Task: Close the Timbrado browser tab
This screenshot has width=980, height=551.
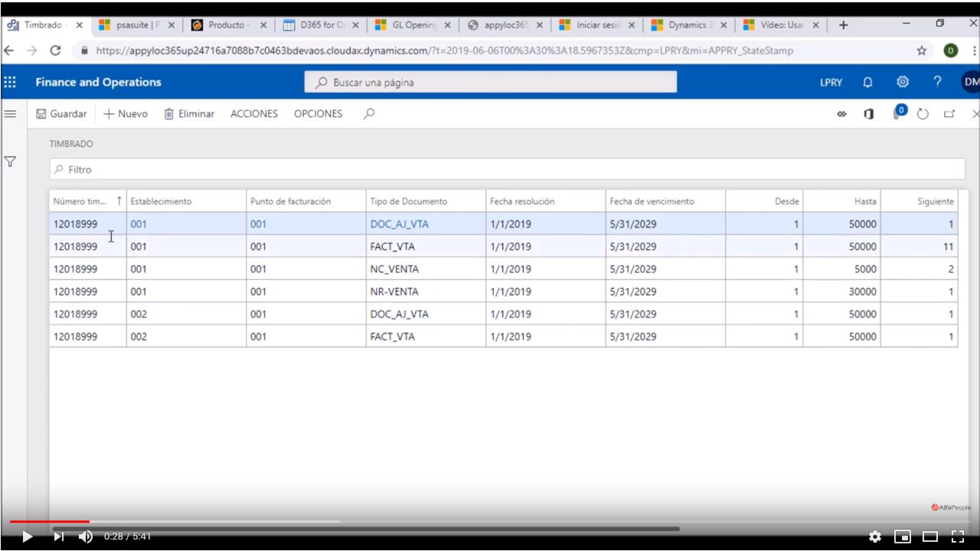Action: [80, 24]
